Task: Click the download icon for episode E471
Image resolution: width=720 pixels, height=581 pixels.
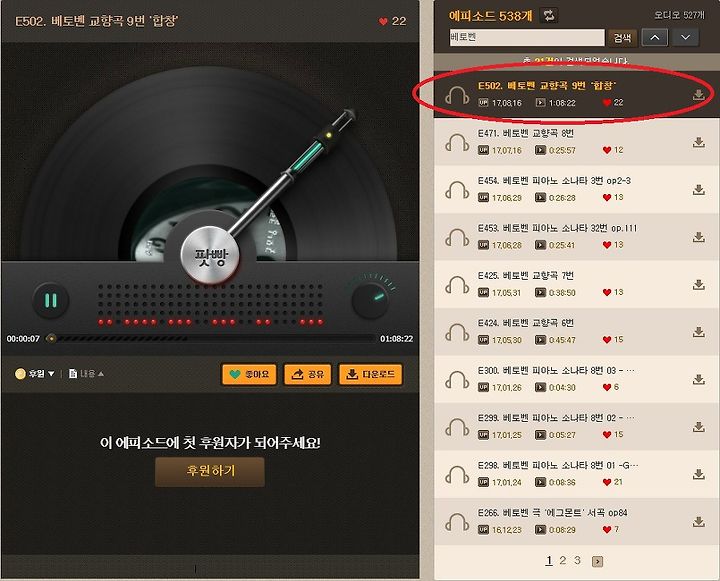Action: (x=698, y=142)
